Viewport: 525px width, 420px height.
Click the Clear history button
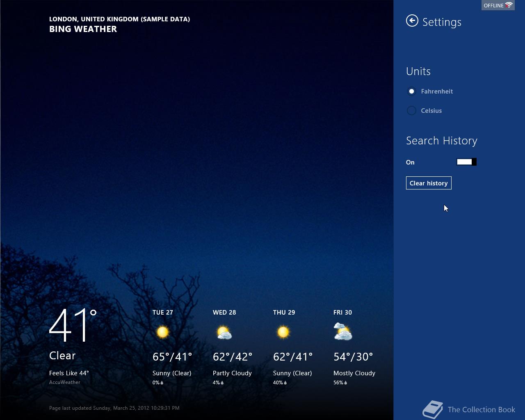[x=429, y=183]
